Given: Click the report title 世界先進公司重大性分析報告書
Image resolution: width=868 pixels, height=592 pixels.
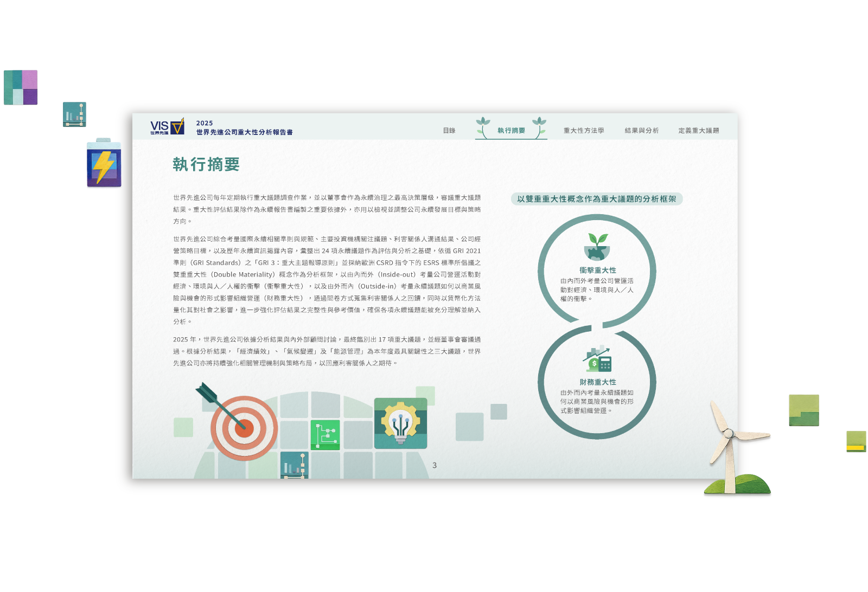Looking at the screenshot, I should tap(245, 132).
